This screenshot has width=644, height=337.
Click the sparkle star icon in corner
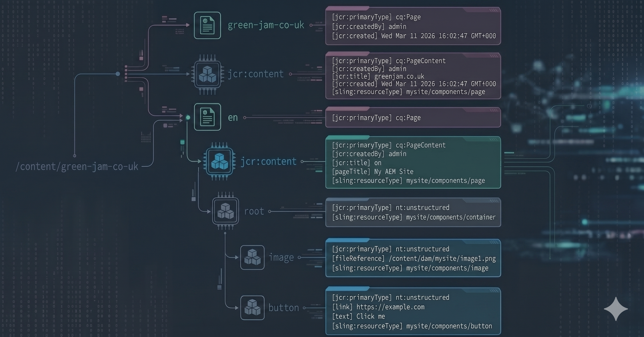616,309
